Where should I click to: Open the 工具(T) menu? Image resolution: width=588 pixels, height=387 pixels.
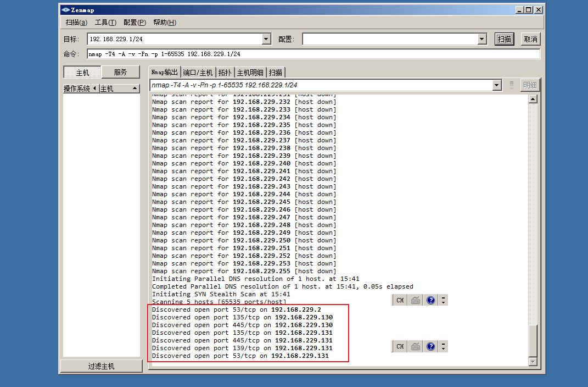coord(105,23)
